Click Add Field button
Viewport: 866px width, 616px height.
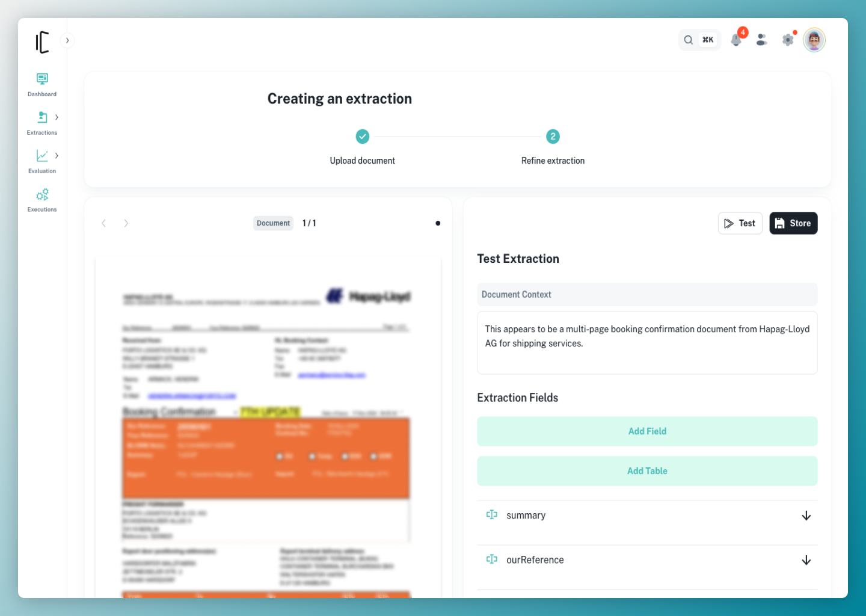click(647, 431)
